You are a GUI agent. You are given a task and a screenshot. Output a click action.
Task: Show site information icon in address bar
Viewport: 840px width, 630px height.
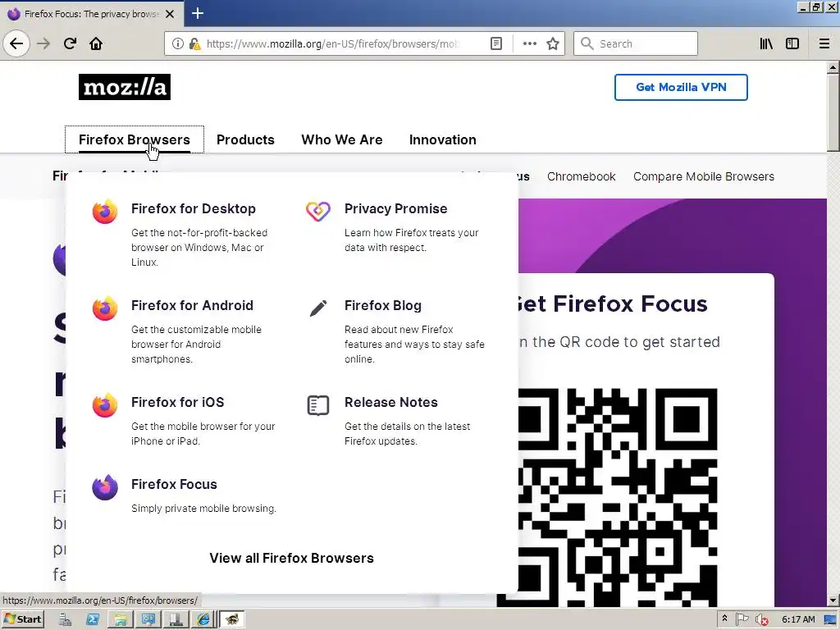click(x=178, y=44)
